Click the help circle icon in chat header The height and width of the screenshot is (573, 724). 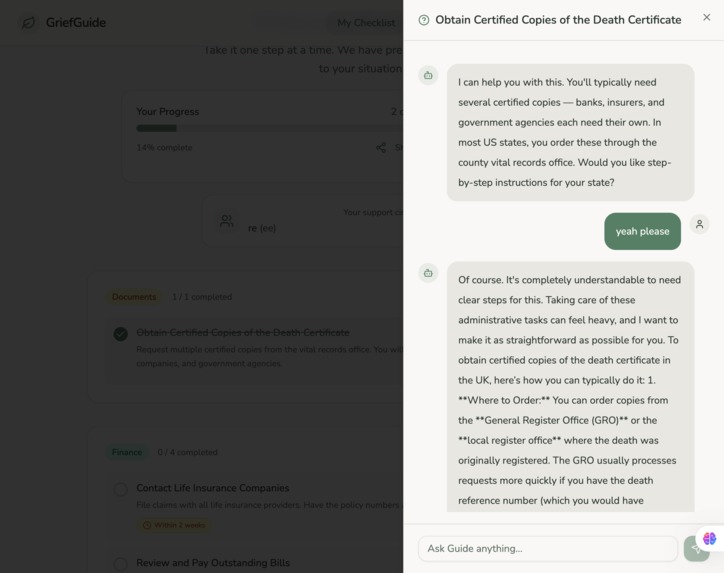click(x=423, y=20)
